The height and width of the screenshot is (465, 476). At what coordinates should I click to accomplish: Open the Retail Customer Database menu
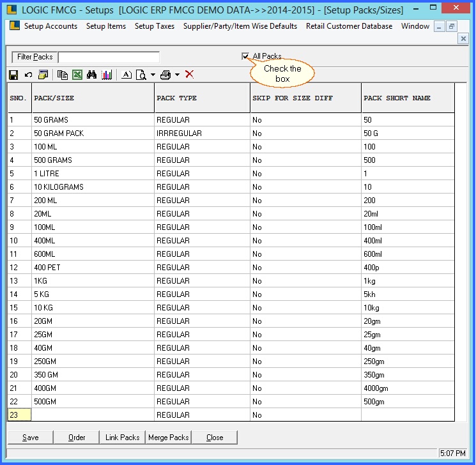pos(349,26)
